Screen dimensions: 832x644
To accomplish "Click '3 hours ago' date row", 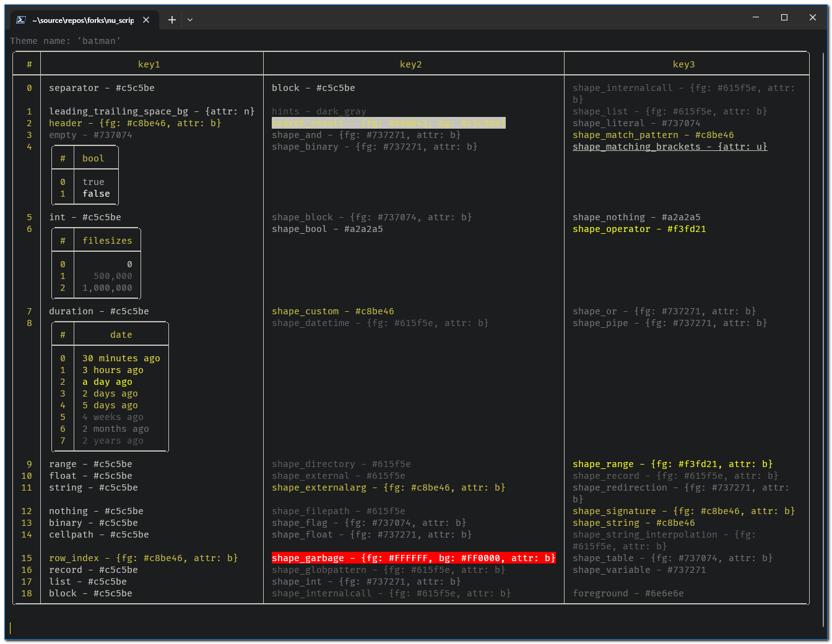I will [x=113, y=370].
